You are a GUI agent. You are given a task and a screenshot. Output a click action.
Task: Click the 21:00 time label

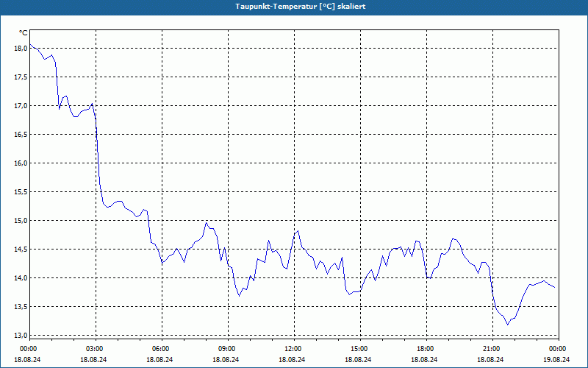[x=492, y=349]
